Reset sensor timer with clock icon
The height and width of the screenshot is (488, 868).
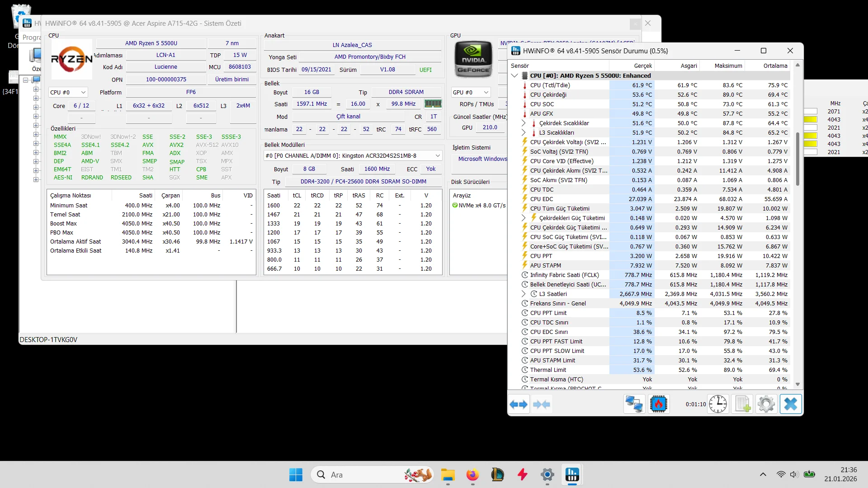[718, 404]
